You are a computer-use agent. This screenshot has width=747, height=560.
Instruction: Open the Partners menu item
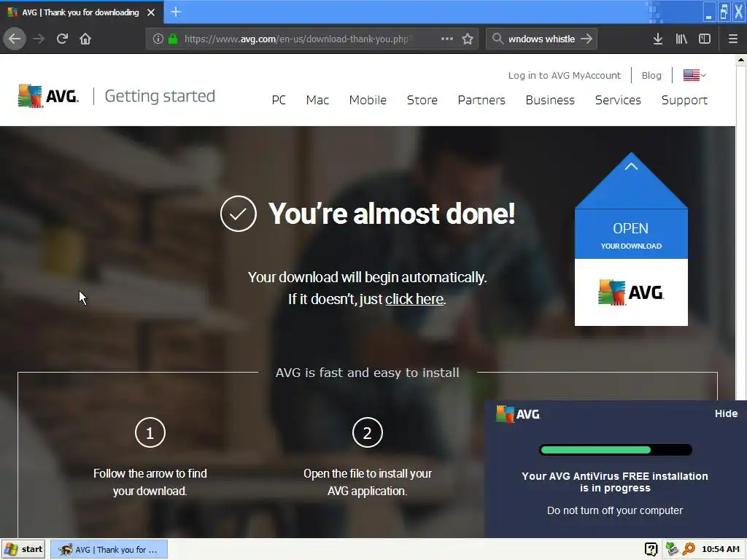(x=481, y=100)
